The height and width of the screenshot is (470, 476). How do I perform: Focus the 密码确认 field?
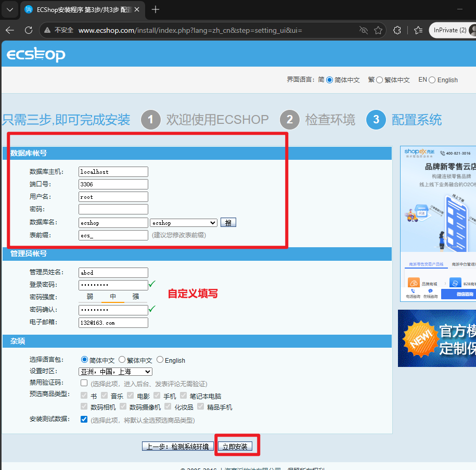tap(113, 310)
